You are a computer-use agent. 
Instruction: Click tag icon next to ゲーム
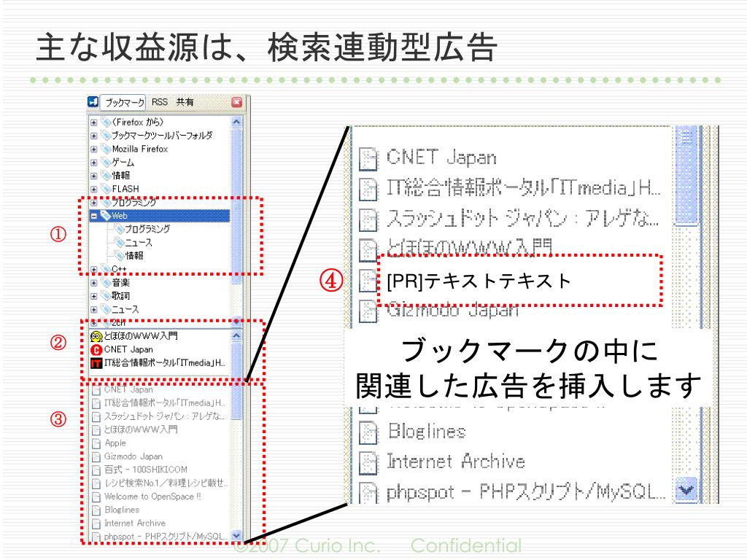coord(106,163)
